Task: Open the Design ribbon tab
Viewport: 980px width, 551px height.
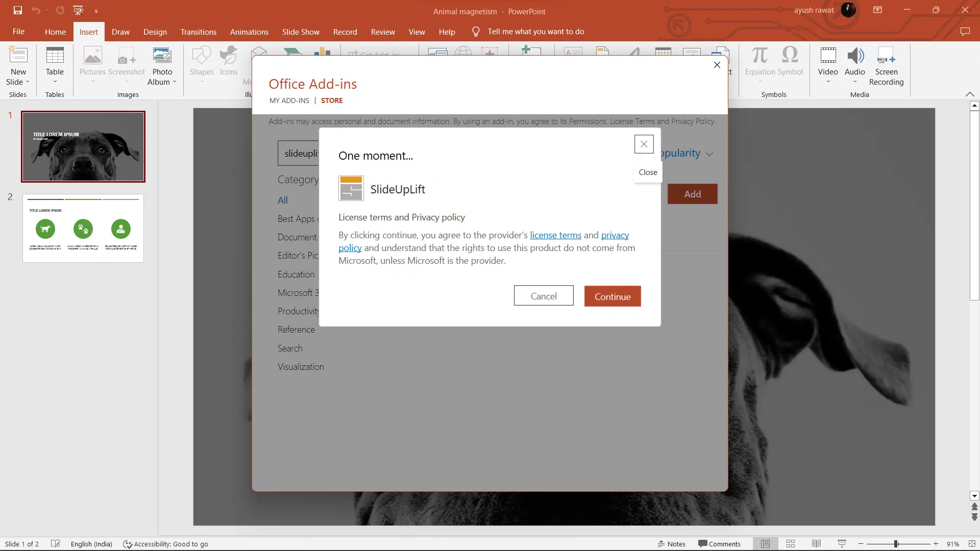Action: [x=155, y=32]
